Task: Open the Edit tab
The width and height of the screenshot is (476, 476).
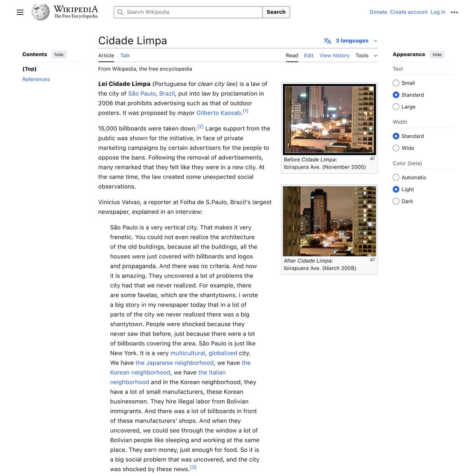Action: [x=309, y=56]
